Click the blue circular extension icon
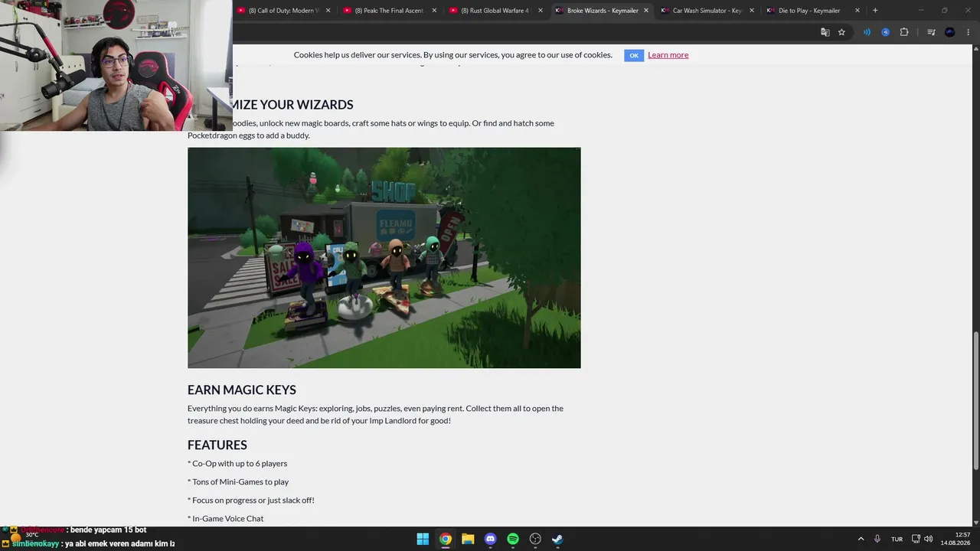The width and height of the screenshot is (980, 551). pyautogui.click(x=885, y=32)
